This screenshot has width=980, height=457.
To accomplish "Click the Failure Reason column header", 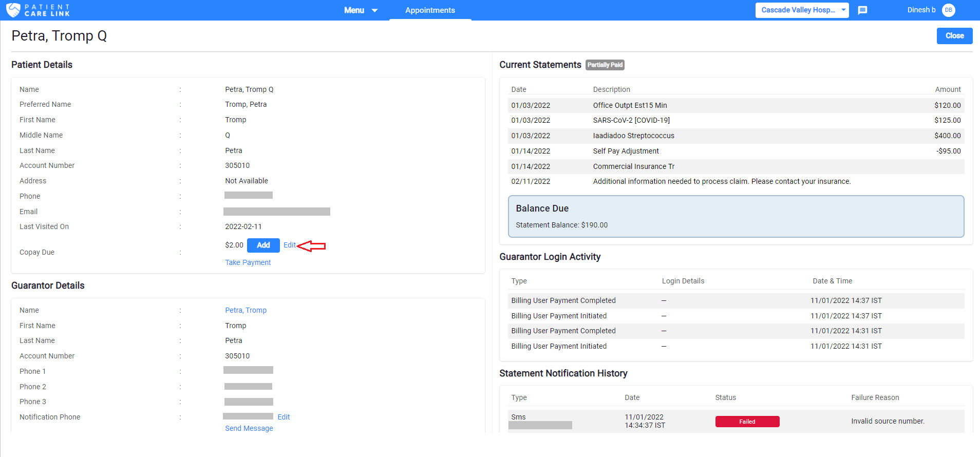I will pyautogui.click(x=875, y=397).
